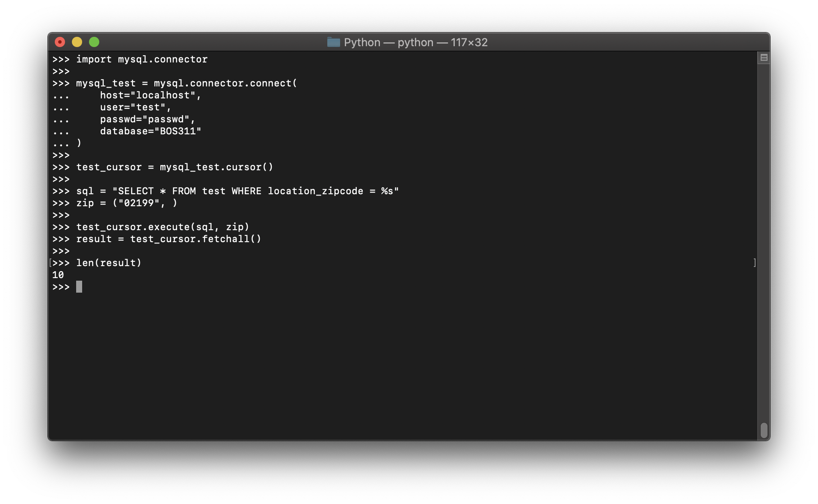Image resolution: width=818 pixels, height=504 pixels.
Task: Click the red close traffic light
Action: point(59,42)
